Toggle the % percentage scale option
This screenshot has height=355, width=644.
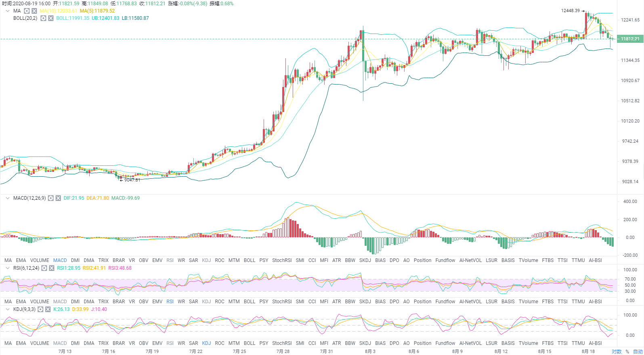[627, 351]
